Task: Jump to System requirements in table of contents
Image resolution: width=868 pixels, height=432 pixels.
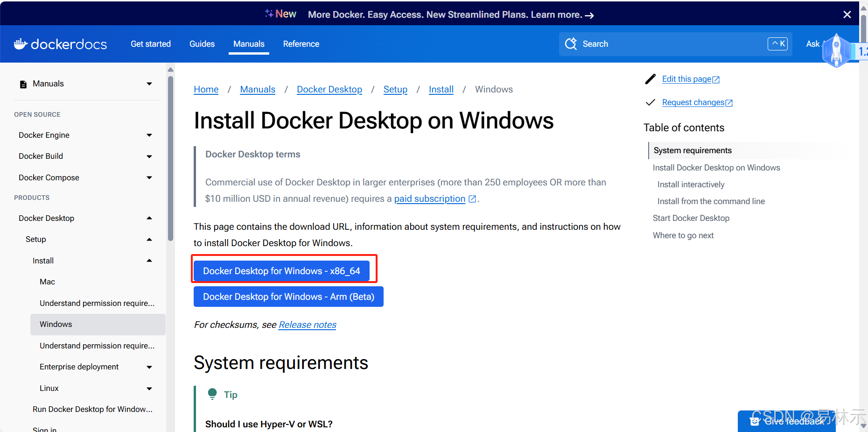Action: coord(693,150)
